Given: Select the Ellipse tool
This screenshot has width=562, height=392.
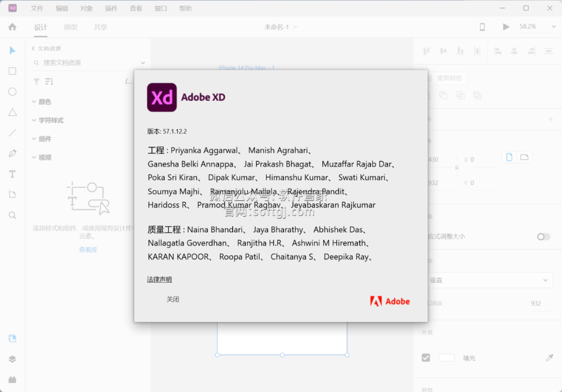Looking at the screenshot, I should (12, 92).
